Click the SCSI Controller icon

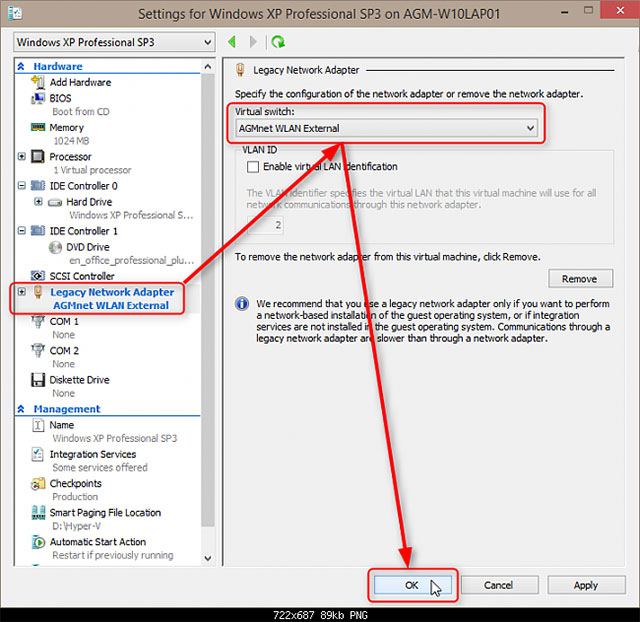[x=38, y=276]
